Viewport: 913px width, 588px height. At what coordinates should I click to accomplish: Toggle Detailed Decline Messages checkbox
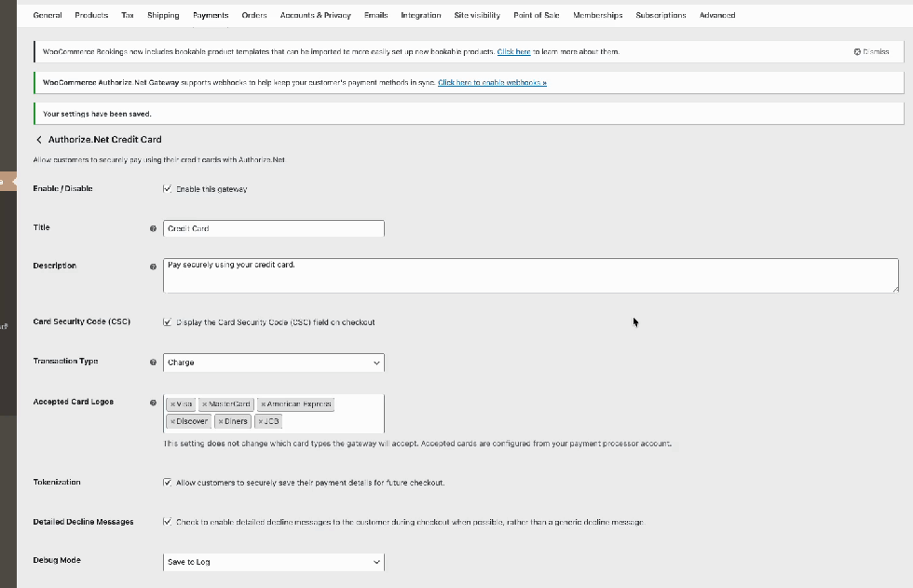coord(167,522)
